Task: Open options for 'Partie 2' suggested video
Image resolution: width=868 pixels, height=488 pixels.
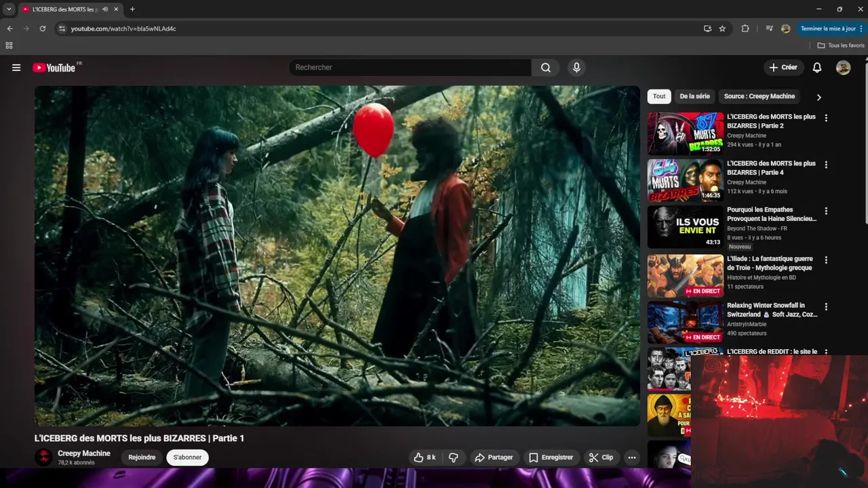Action: [x=826, y=118]
